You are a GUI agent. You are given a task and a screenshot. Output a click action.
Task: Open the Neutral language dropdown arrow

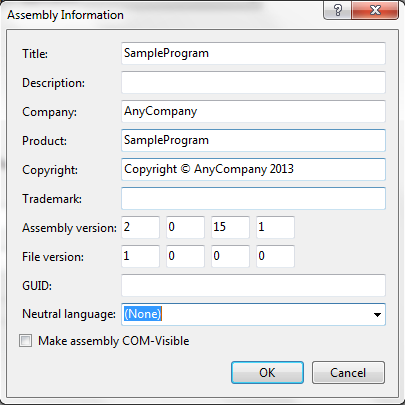[377, 314]
